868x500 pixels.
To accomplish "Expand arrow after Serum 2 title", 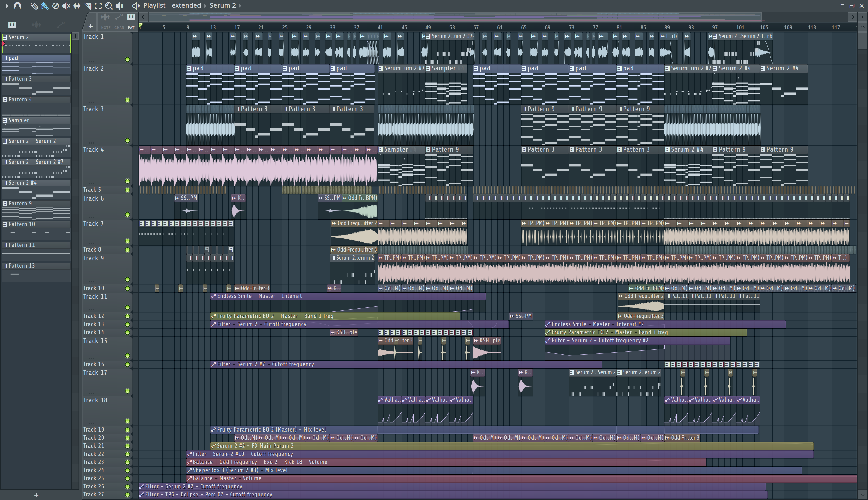I will point(240,6).
